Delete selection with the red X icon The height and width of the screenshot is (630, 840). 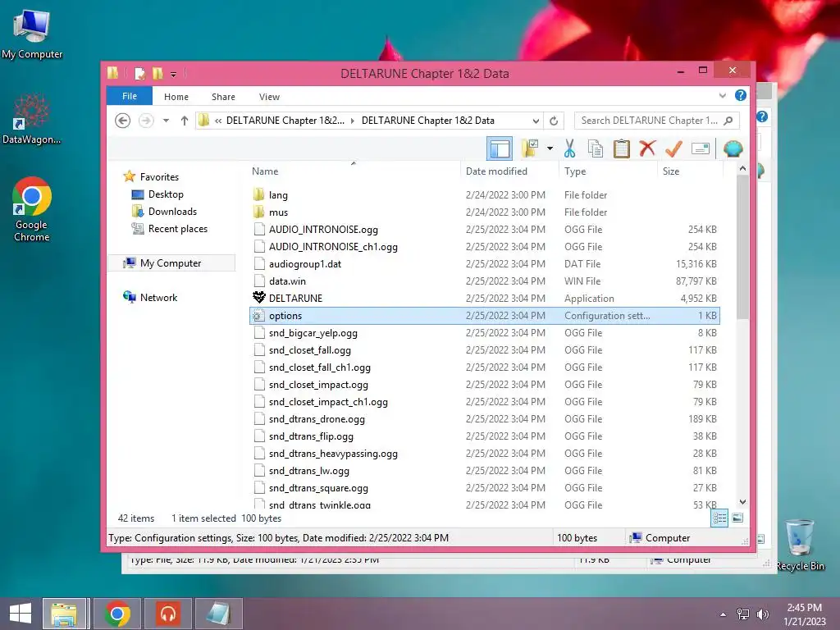(x=648, y=148)
